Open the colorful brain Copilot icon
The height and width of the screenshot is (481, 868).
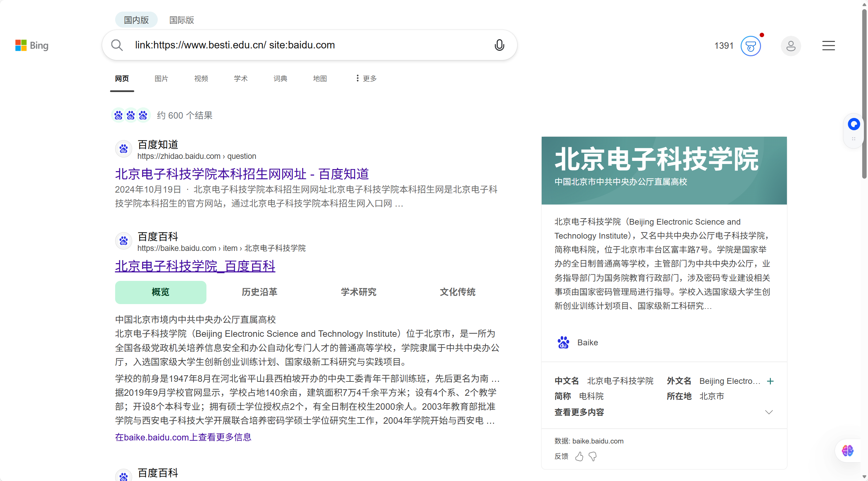848,451
